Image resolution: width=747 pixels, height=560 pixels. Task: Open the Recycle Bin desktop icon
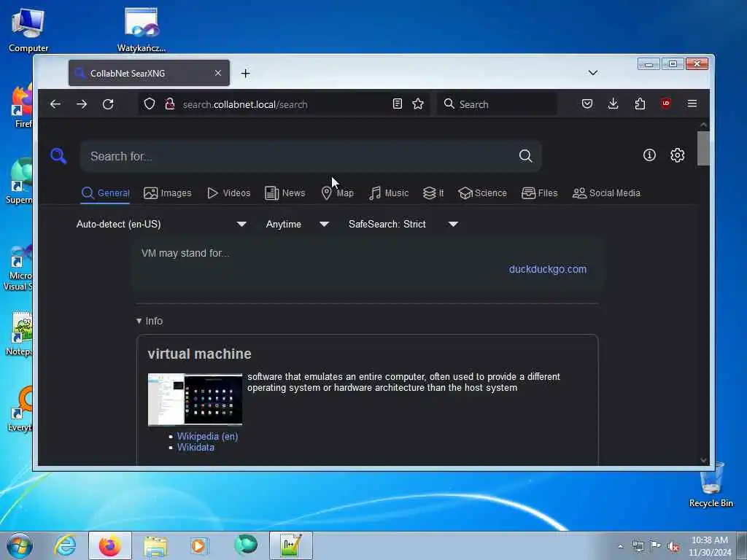click(711, 485)
